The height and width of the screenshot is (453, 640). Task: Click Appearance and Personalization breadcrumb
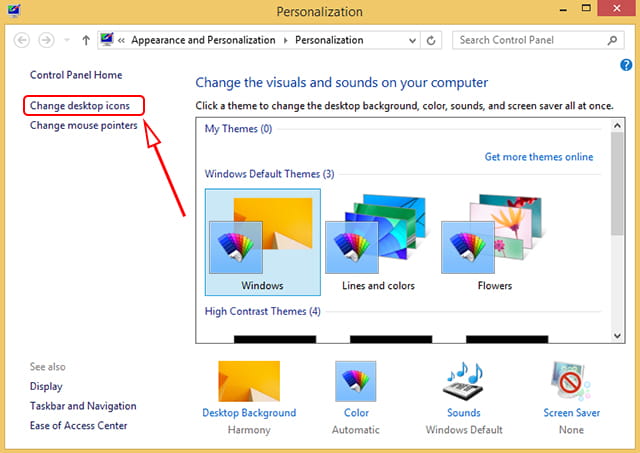click(203, 40)
